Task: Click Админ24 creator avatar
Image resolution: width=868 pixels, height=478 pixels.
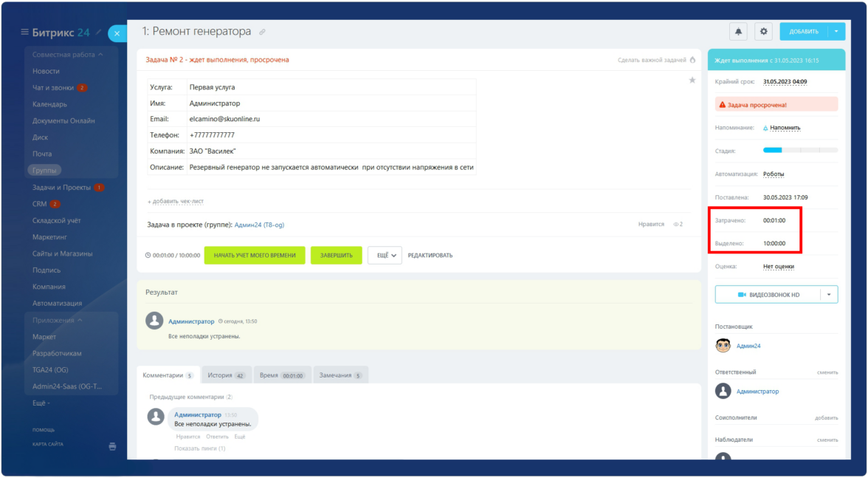Action: click(x=723, y=345)
